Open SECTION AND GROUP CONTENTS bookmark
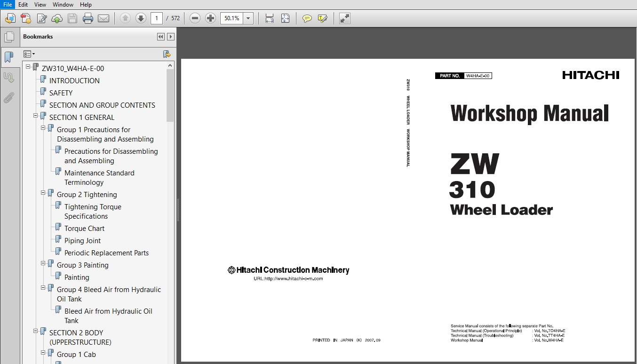637x364 pixels. coord(102,105)
